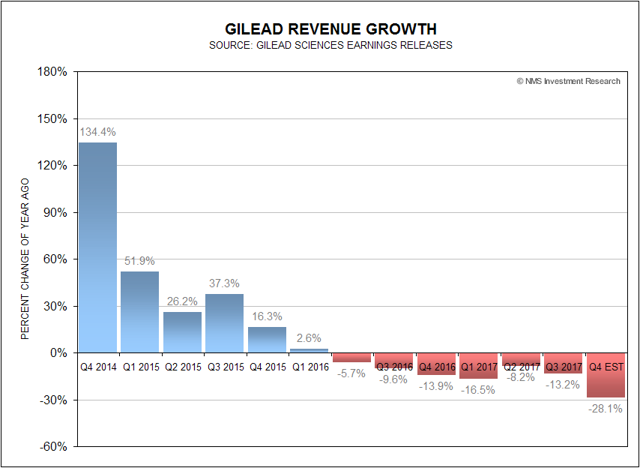Select the -30% y-axis tick label
The height and width of the screenshot is (468, 640).
(53, 400)
